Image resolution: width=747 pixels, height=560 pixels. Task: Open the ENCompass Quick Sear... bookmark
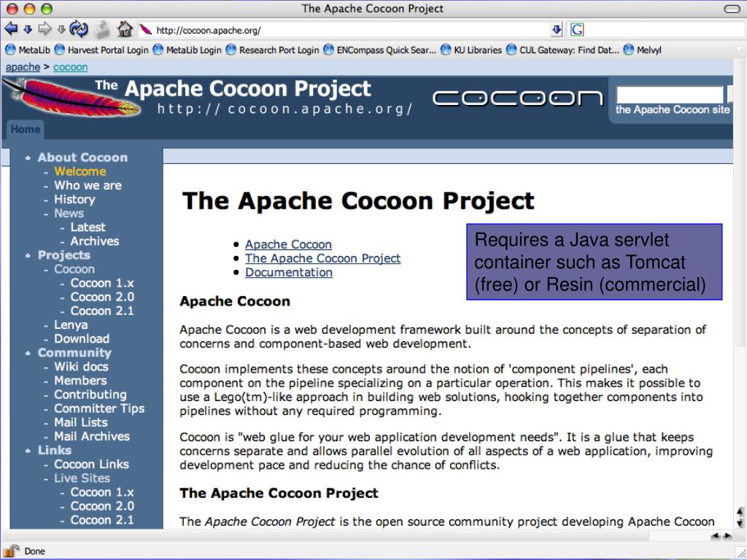pos(379,50)
